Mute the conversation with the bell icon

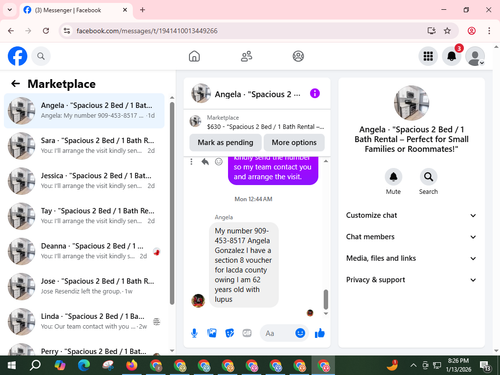coord(393,177)
